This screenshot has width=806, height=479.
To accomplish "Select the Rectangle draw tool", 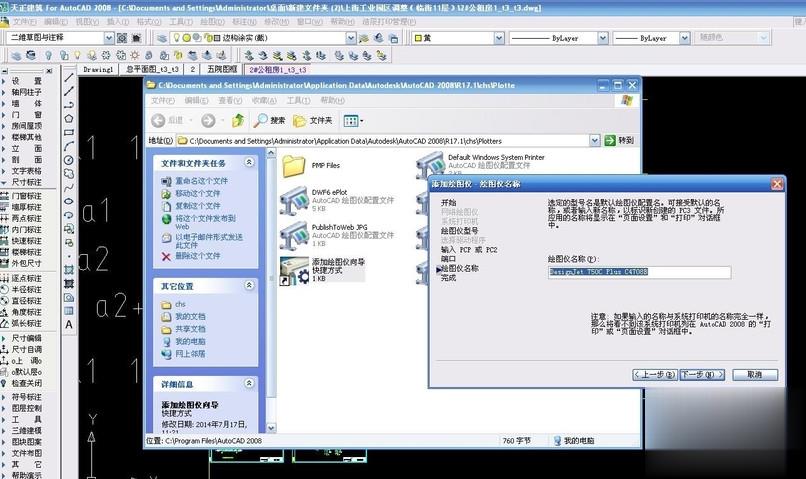I will point(69,132).
